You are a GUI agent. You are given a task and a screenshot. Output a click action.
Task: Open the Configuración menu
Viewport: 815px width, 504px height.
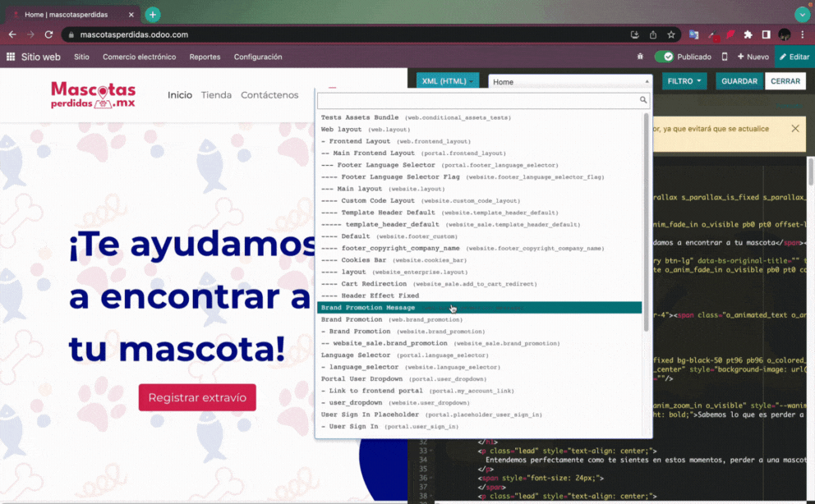click(x=258, y=57)
